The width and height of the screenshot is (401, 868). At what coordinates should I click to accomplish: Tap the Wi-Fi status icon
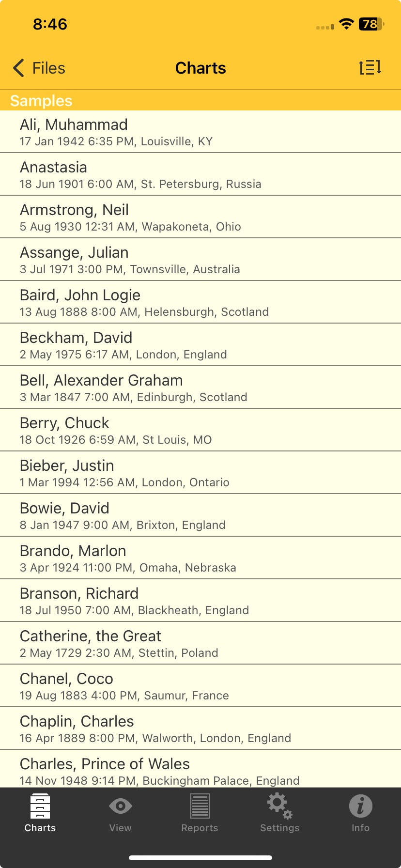[x=346, y=24]
